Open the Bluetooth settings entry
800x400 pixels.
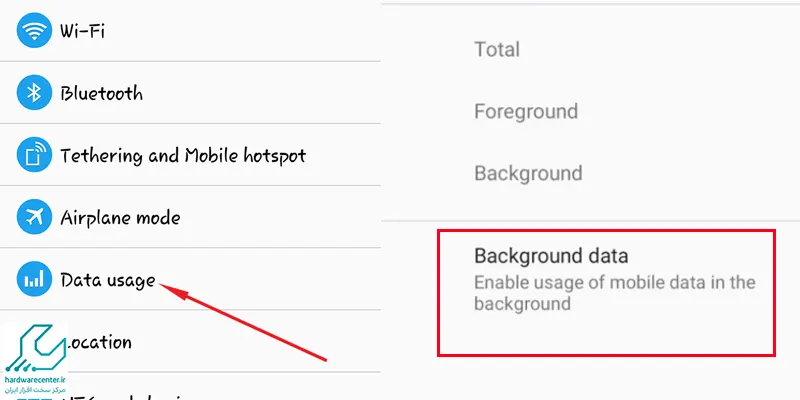[101, 93]
